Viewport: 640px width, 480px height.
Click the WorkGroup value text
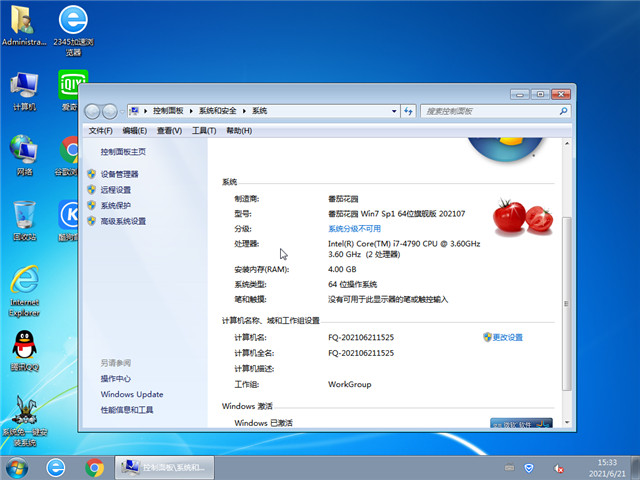(x=349, y=384)
